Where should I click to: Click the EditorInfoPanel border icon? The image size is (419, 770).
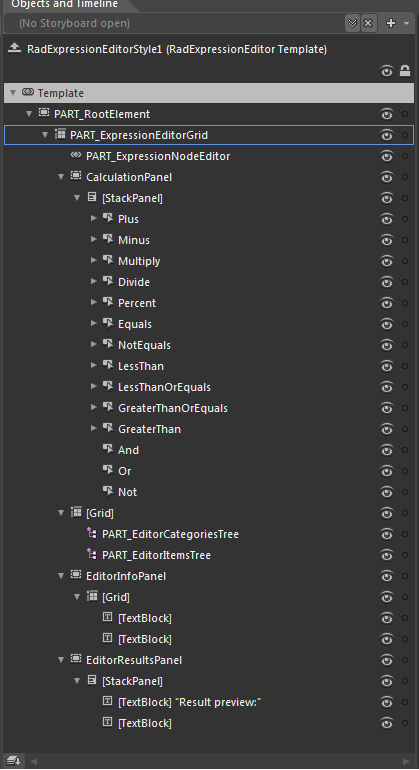pyautogui.click(x=76, y=575)
